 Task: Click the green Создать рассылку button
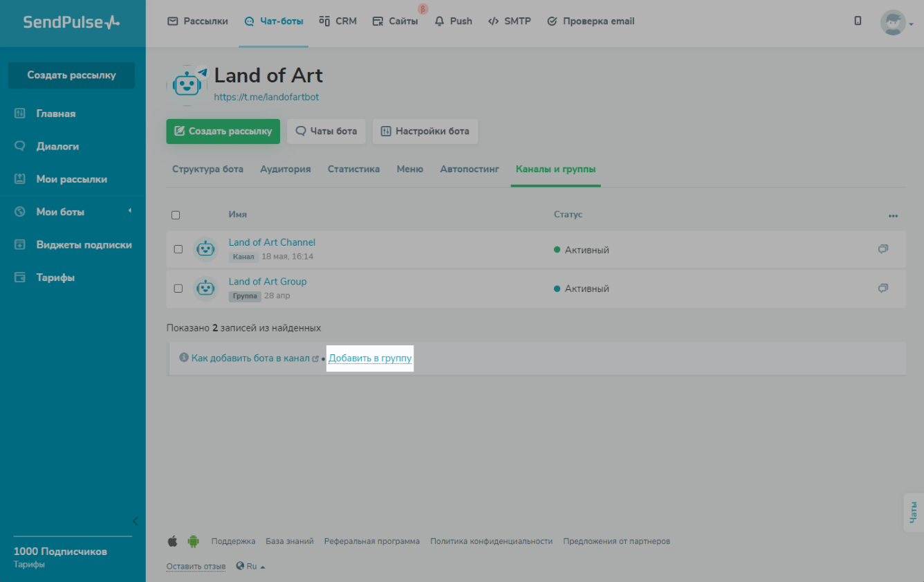point(223,131)
